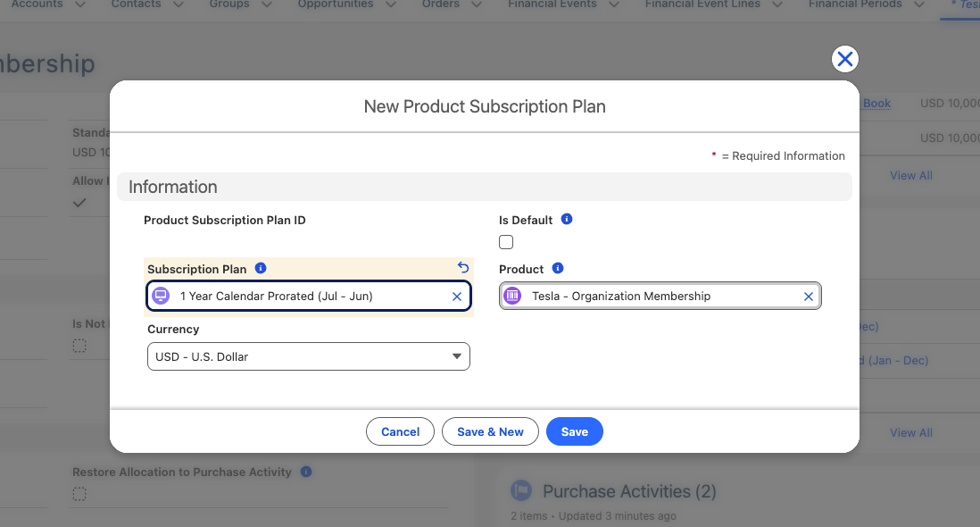Open the Financial Periods navigation tab
Image resolution: width=980 pixels, height=527 pixels.
855,4
